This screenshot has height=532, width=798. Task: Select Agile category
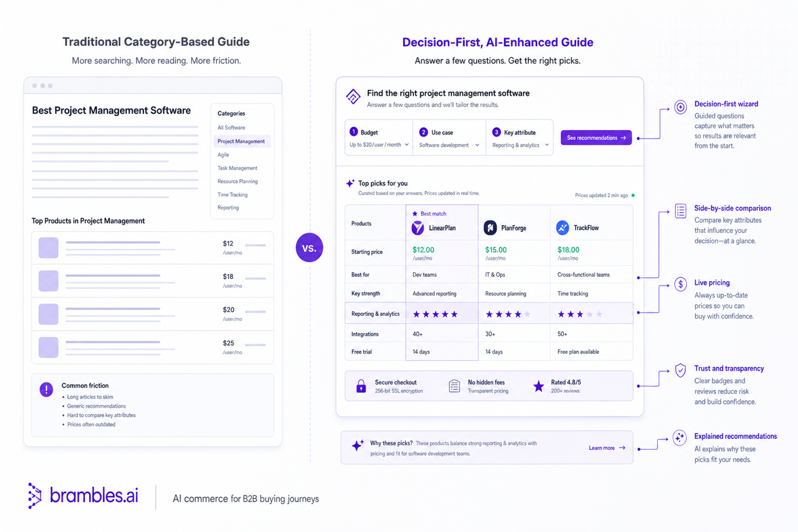click(x=223, y=155)
